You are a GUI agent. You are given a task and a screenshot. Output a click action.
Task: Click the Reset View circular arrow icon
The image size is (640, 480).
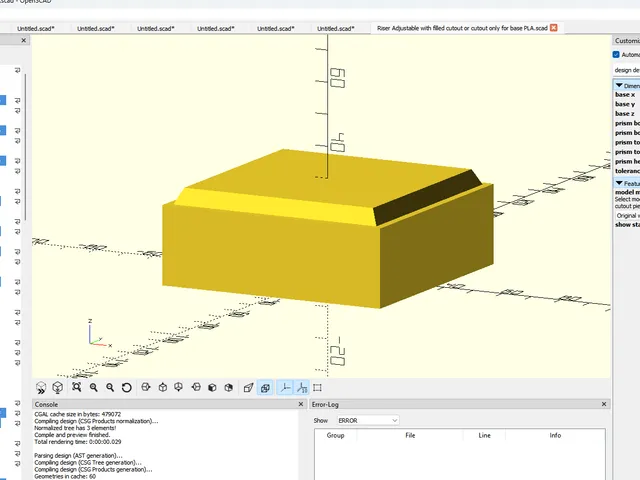point(127,387)
